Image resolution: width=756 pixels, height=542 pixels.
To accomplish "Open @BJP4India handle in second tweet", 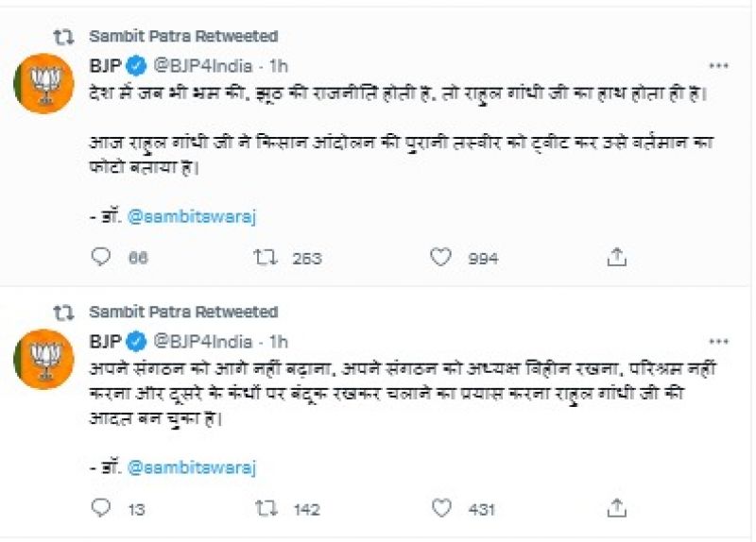I will coord(202,341).
